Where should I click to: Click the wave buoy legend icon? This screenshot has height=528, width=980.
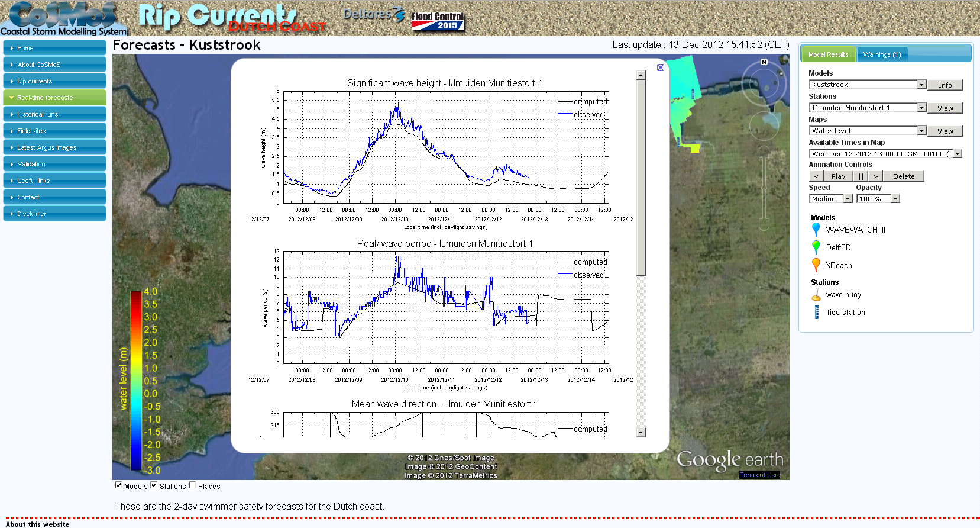coord(816,295)
